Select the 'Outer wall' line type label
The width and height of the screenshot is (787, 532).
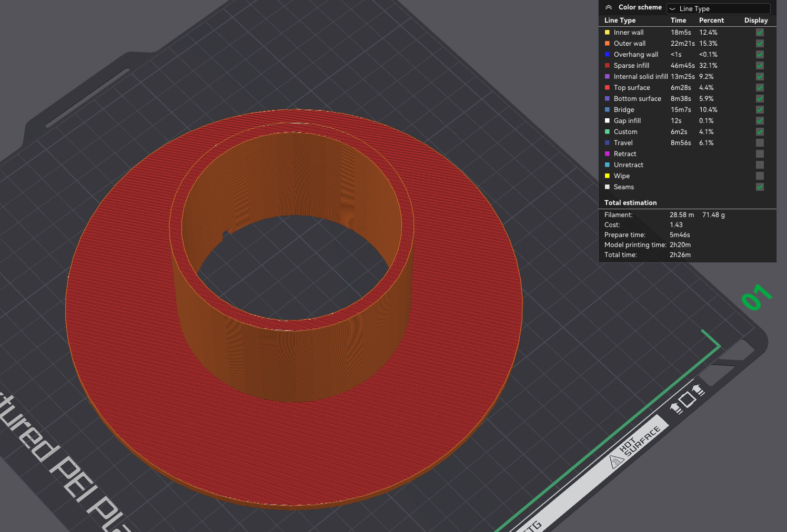[x=630, y=43]
